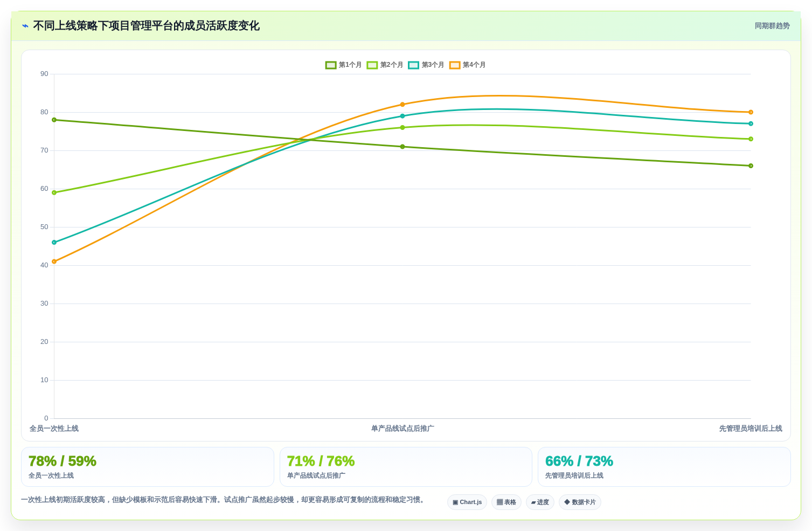Click light green point at 全员一次性上线 (59)

tap(54, 192)
